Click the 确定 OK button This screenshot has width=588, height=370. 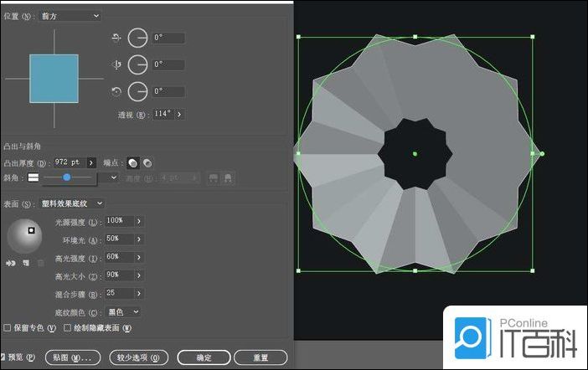[x=204, y=357]
